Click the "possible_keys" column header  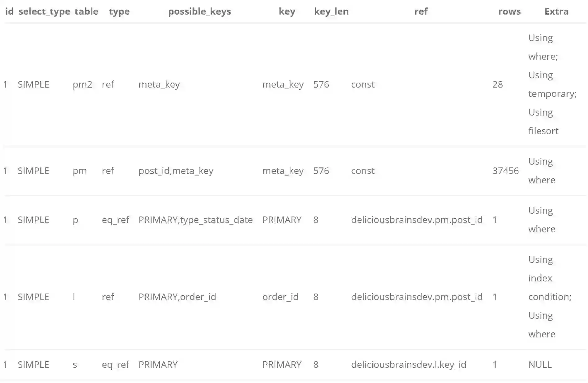point(199,11)
